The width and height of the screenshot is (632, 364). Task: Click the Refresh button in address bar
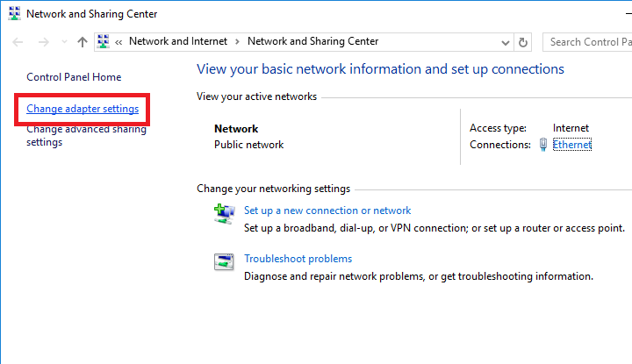coord(524,42)
